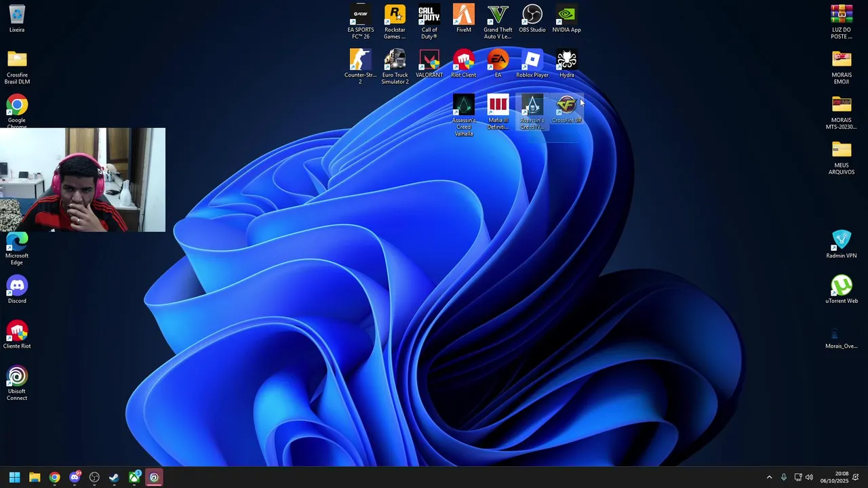The height and width of the screenshot is (488, 868).
Task: Open Steam from the taskbar
Action: [x=114, y=477]
